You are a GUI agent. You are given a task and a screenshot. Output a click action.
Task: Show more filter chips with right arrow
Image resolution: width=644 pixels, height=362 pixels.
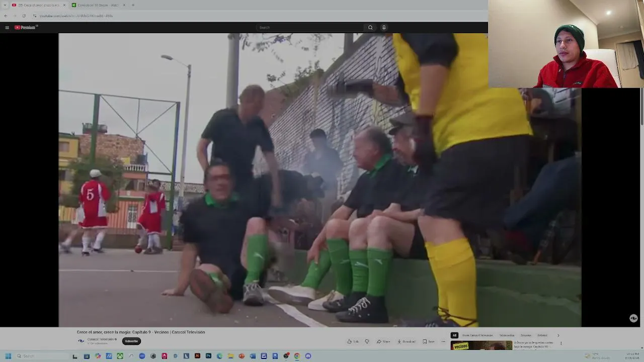click(558, 335)
